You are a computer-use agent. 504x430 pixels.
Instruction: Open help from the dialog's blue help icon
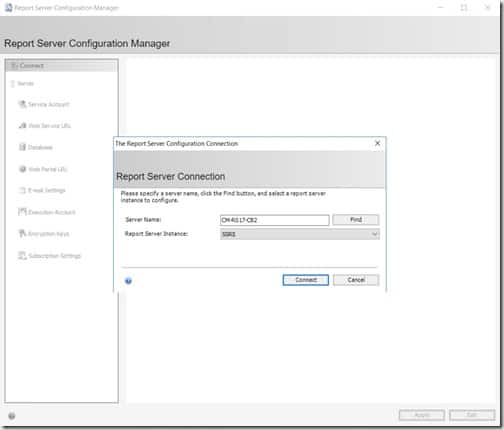[128, 281]
